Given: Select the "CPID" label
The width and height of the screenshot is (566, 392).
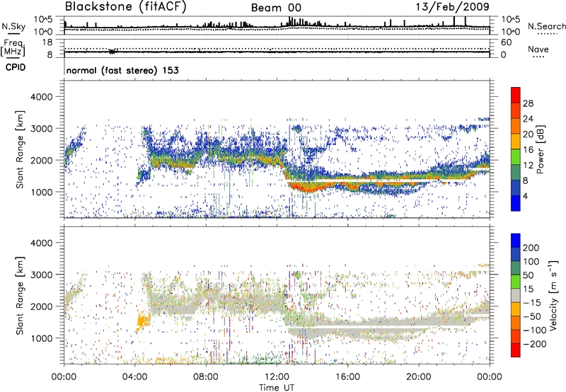Looking at the screenshot, I should [16, 67].
